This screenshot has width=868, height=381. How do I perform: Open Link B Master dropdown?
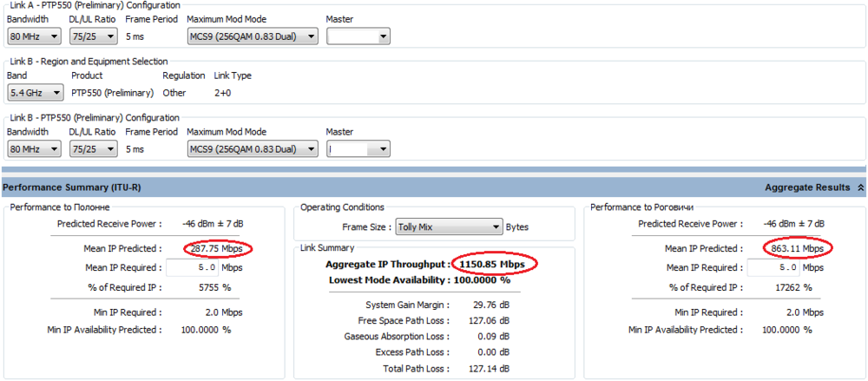tap(358, 149)
